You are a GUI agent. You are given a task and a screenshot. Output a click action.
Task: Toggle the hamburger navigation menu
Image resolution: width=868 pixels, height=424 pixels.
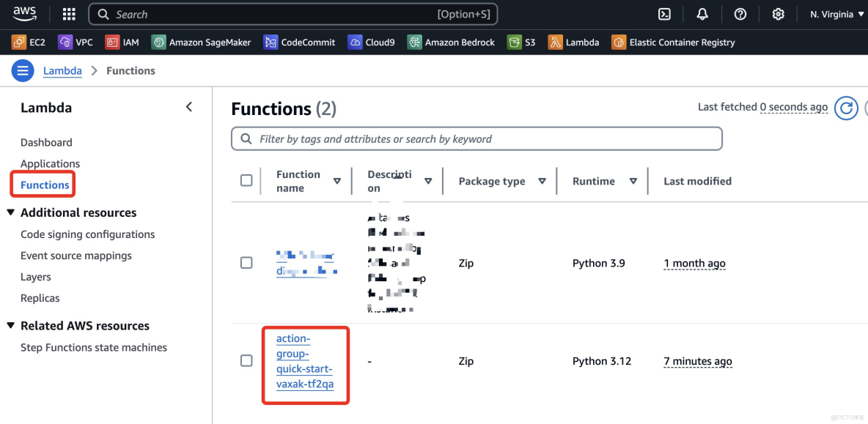pos(23,71)
